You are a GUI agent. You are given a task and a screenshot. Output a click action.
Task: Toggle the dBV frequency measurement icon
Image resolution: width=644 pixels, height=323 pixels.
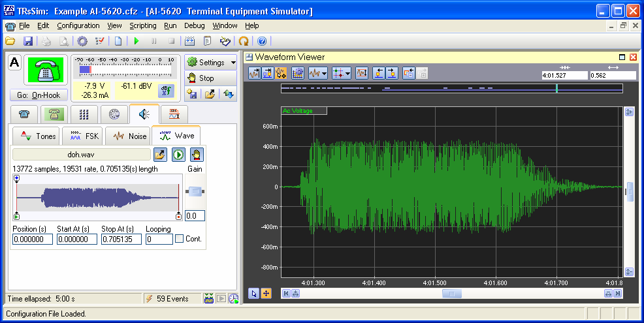click(x=165, y=91)
